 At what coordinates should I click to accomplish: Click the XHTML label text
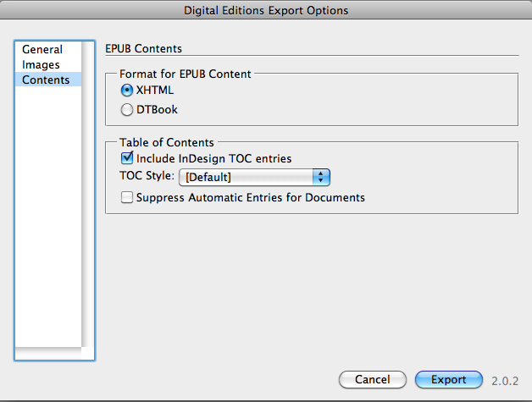pyautogui.click(x=154, y=90)
